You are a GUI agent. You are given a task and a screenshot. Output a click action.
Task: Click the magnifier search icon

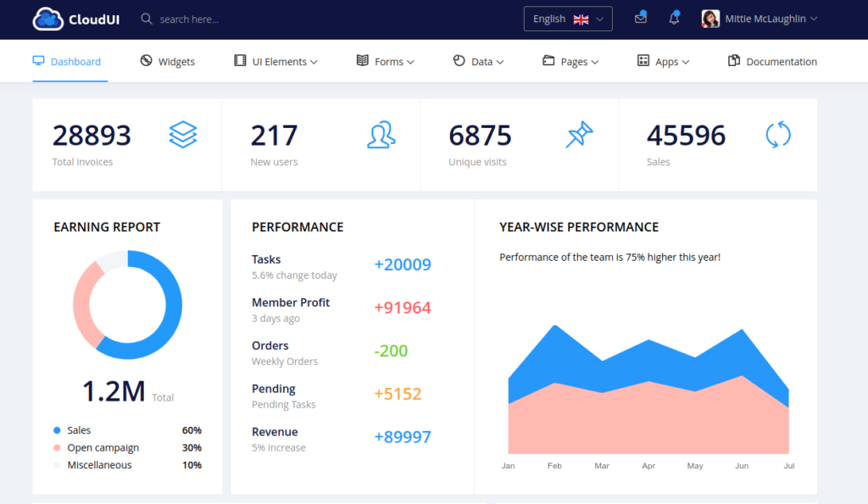click(x=146, y=19)
